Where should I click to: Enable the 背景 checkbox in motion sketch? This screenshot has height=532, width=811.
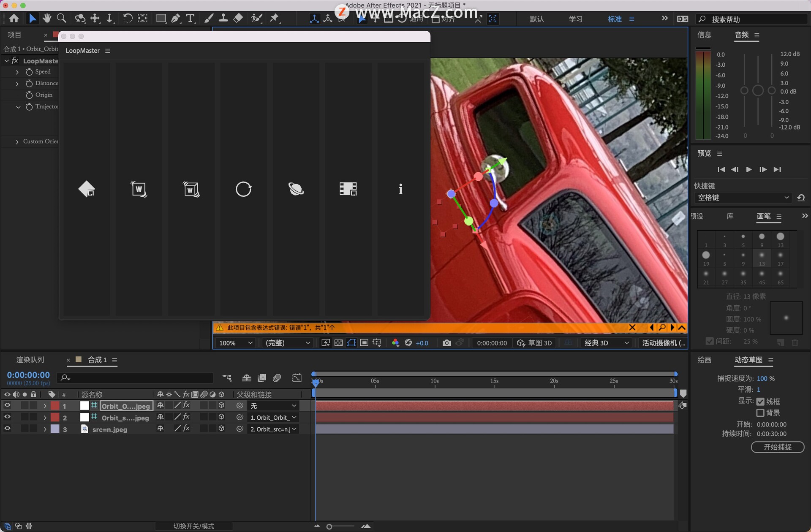[x=760, y=413]
